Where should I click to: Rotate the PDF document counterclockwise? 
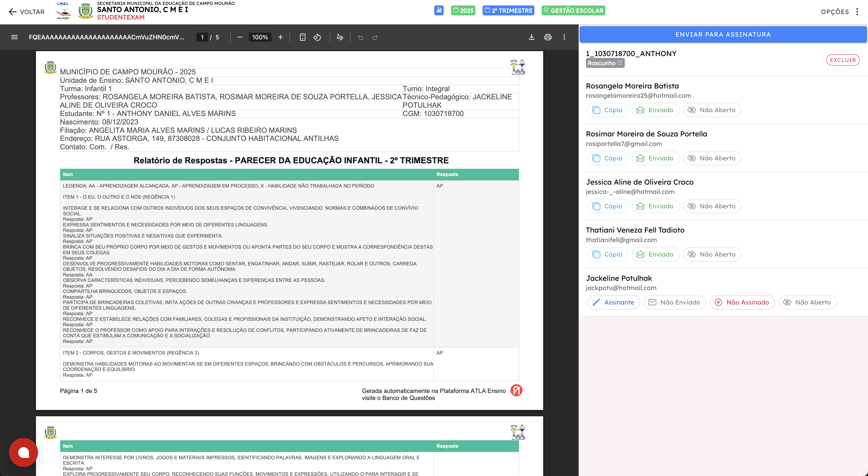click(317, 37)
